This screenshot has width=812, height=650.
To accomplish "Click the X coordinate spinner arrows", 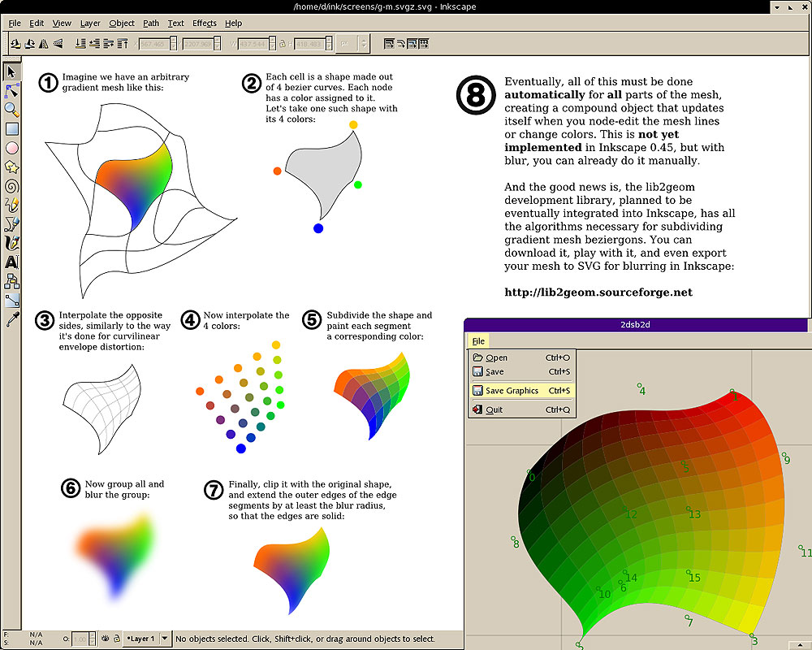I will (x=174, y=44).
